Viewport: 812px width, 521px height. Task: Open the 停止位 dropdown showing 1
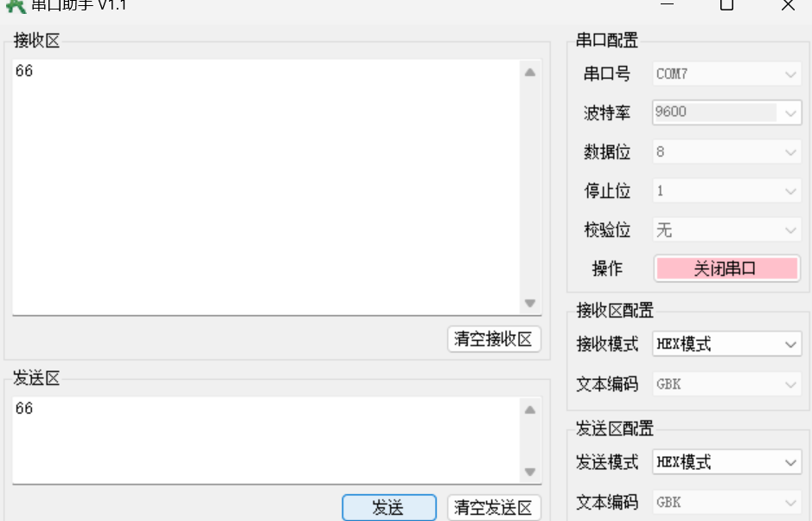point(727,190)
